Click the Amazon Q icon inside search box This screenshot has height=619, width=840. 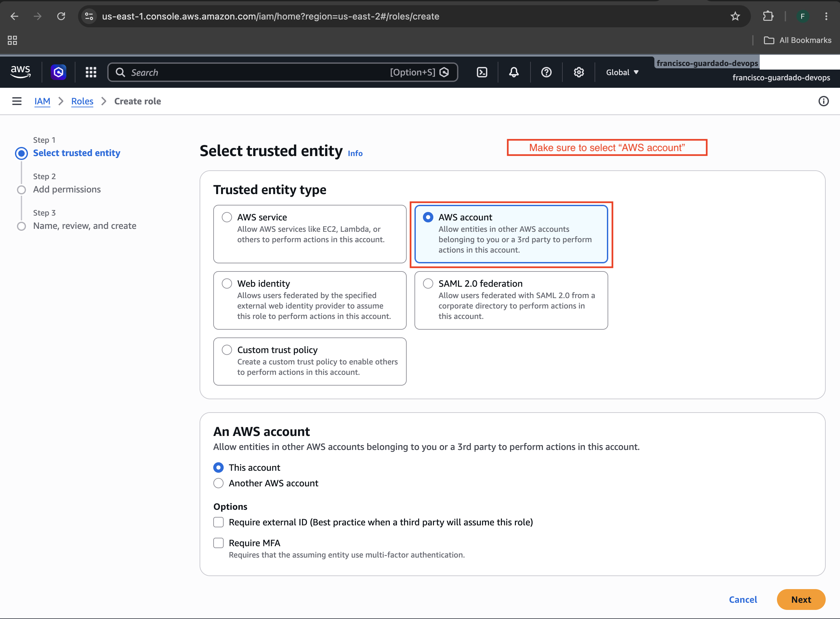(x=444, y=72)
